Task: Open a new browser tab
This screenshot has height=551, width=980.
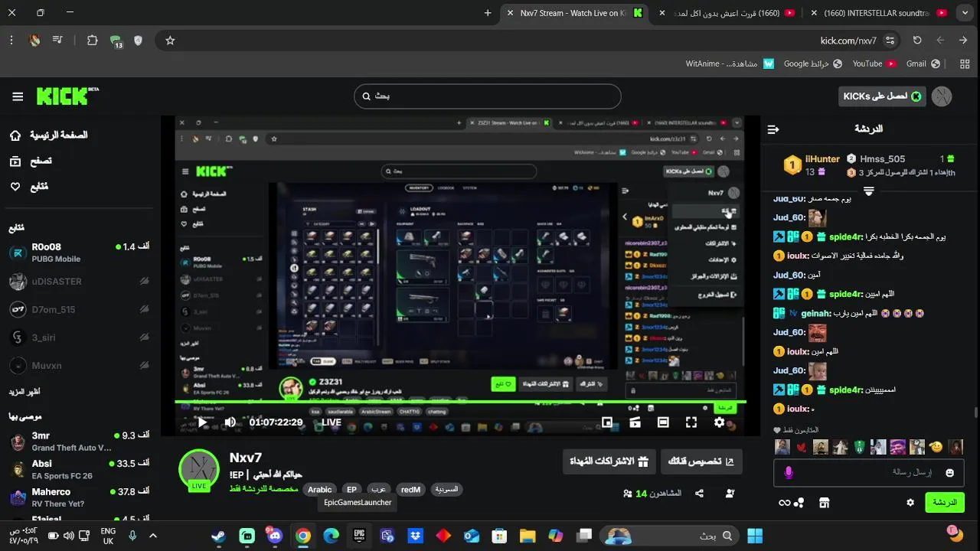Action: (488, 13)
